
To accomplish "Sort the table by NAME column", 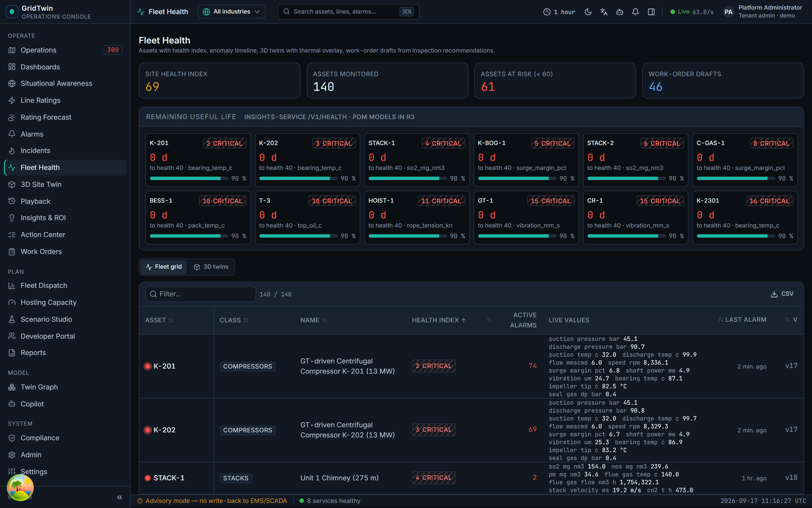I will pyautogui.click(x=314, y=320).
